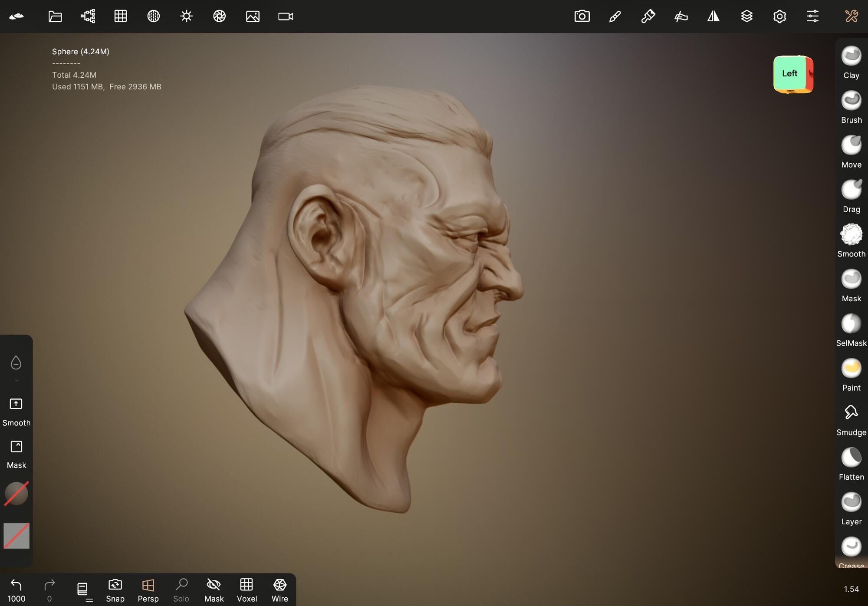Open the Files folder menu
Screen dimensions: 868x606
(55, 16)
